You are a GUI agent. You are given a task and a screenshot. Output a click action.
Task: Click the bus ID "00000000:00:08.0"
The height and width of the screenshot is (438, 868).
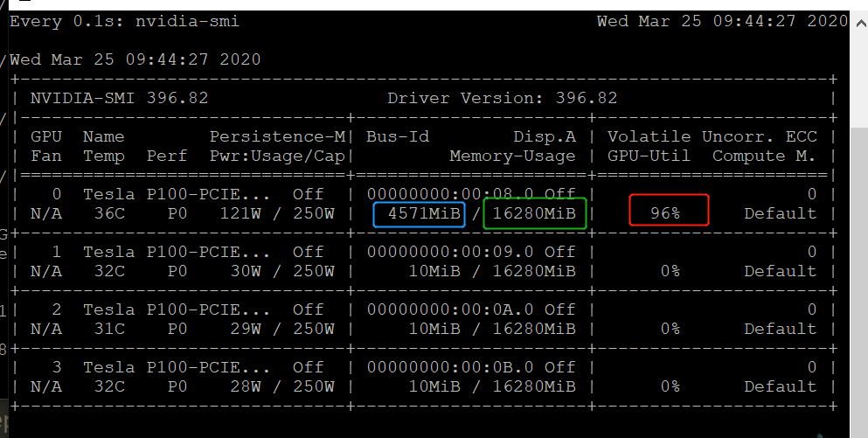(x=450, y=194)
